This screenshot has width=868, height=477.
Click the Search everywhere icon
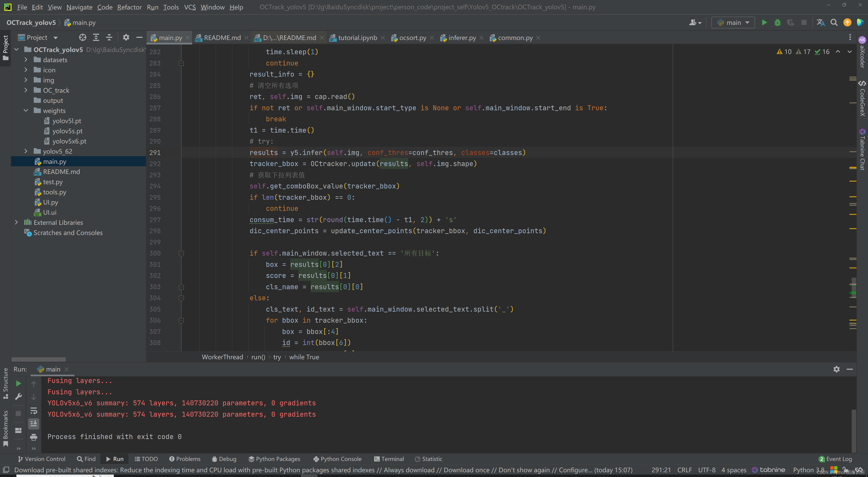[x=834, y=22]
